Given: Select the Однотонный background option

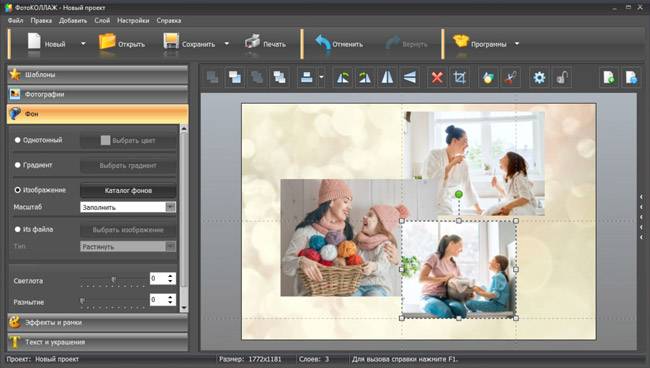Looking at the screenshot, I should pyautogui.click(x=17, y=140).
